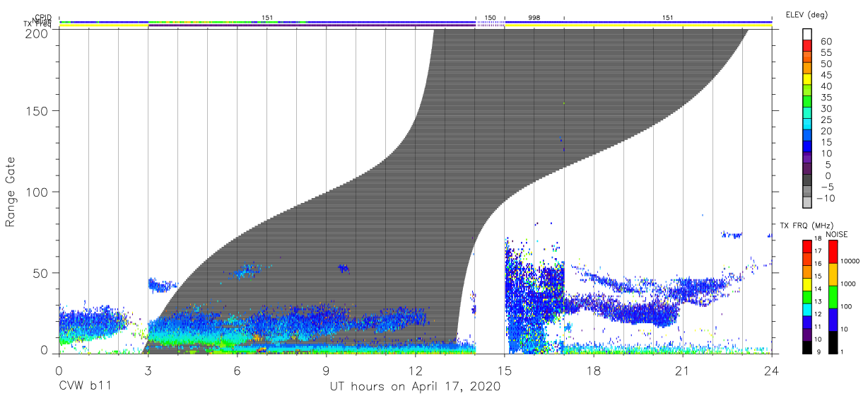
Task: Select the dark gray swatch between -5 and 0 degrees
Action: 808,181
